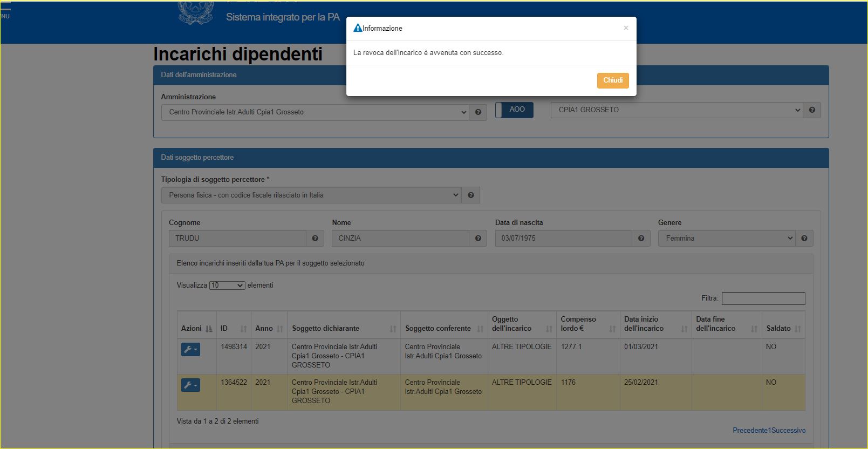
Task: Click help icon next to Amministrazione dropdown
Action: click(478, 112)
